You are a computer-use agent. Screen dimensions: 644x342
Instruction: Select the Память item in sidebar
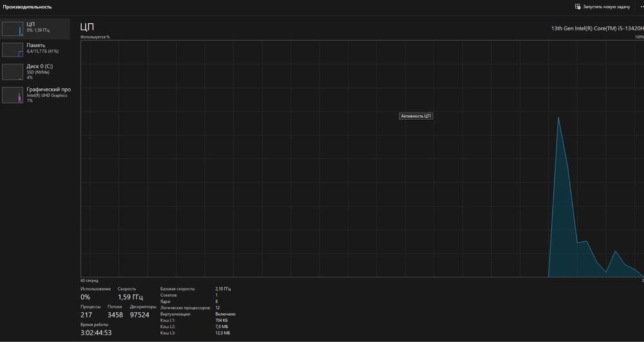pos(35,49)
